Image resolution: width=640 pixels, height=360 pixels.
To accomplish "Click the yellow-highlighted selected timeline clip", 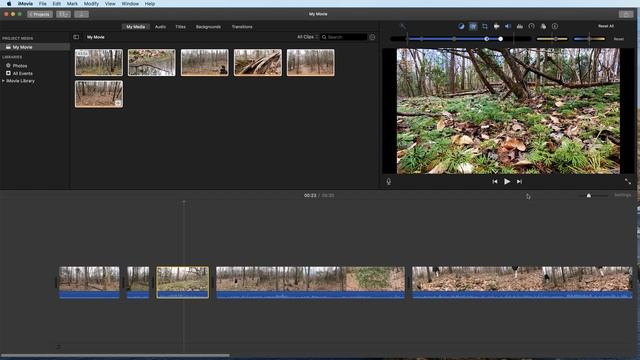I will 182,282.
